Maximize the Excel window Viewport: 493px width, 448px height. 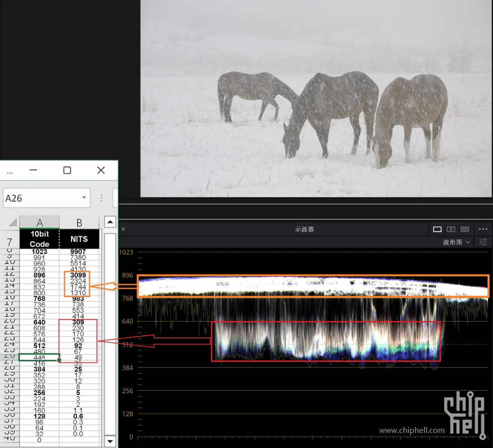67,170
